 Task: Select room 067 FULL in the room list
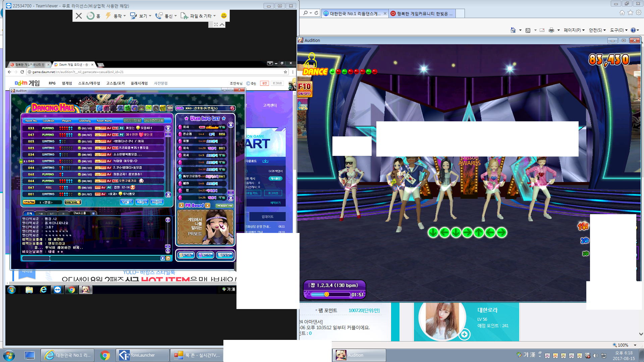point(93,187)
